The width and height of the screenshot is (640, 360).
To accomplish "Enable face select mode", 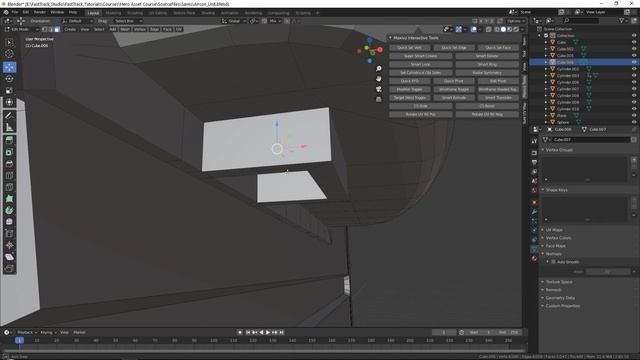I will click(57, 29).
